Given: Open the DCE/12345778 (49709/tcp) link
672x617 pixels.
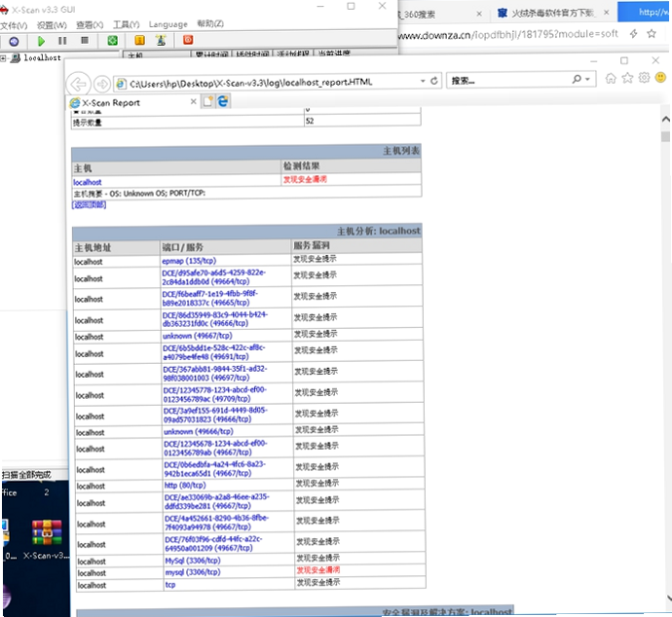Looking at the screenshot, I should point(215,394).
